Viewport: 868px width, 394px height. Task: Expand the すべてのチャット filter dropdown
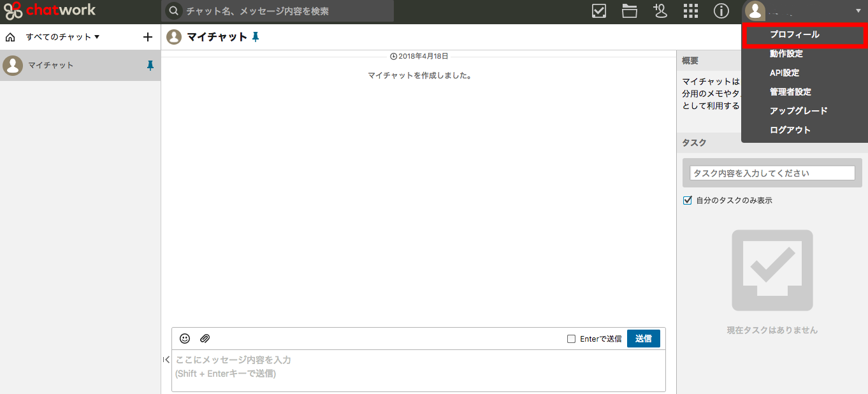tap(62, 37)
